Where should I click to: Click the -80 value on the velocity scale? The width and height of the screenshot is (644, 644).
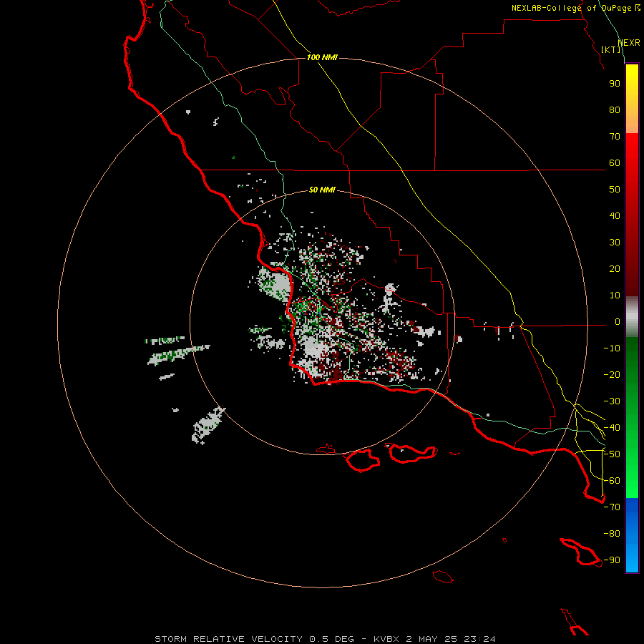(x=612, y=534)
